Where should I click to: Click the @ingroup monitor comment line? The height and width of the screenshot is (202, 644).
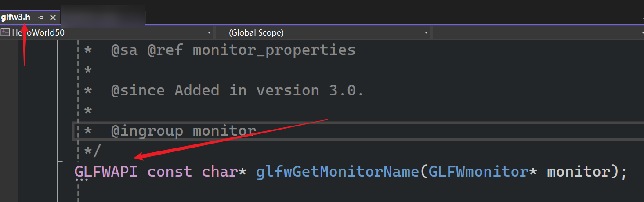[x=183, y=131]
